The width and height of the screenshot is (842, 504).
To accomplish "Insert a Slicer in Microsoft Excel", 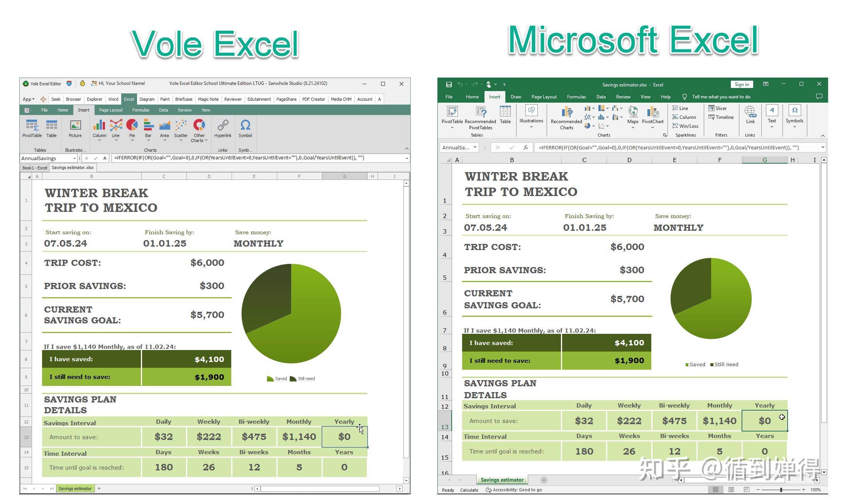I will point(718,108).
